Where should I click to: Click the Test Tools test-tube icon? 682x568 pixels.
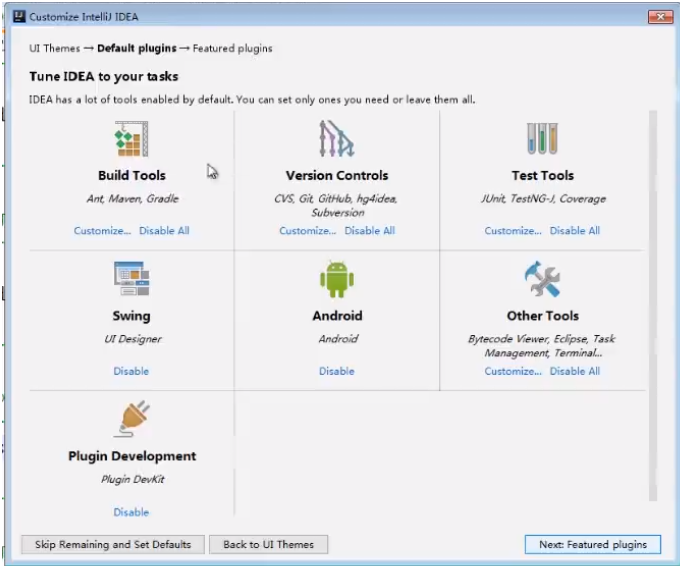pos(542,139)
